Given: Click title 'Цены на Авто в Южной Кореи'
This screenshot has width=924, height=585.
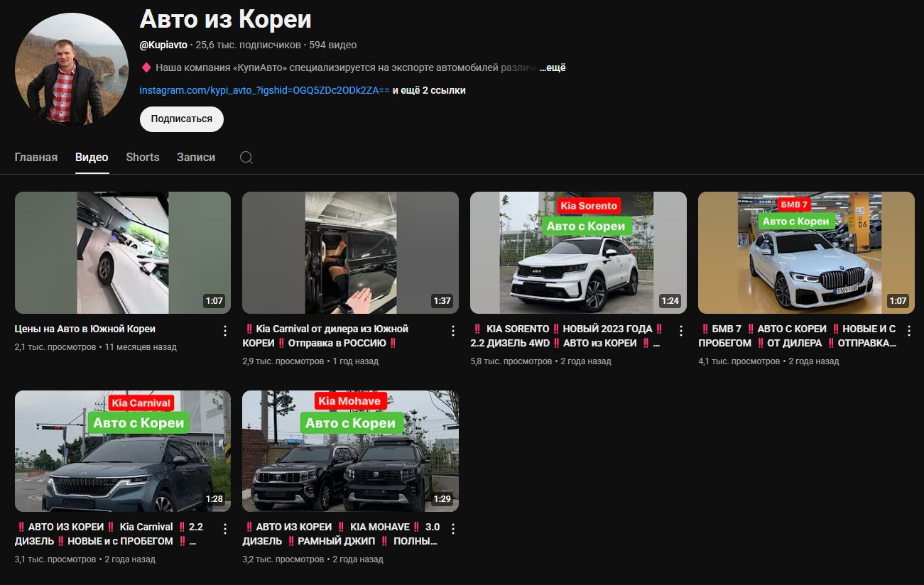Looking at the screenshot, I should tap(85, 329).
